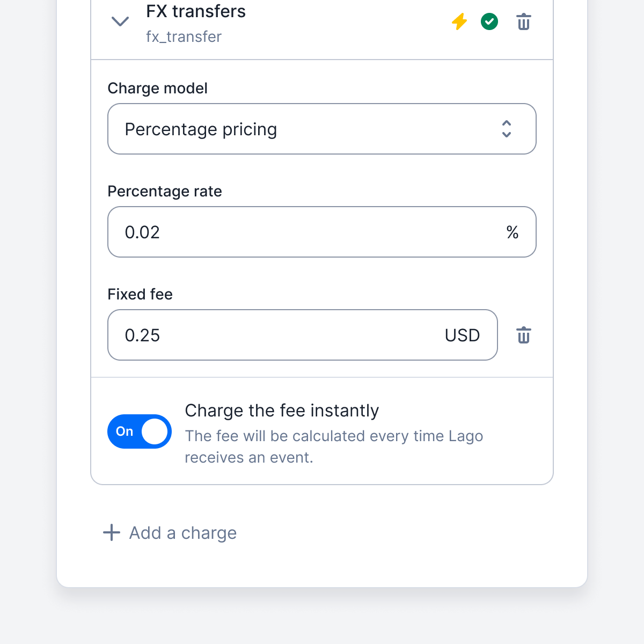Click the fx_transfer code text
The image size is (644, 644).
point(184,36)
